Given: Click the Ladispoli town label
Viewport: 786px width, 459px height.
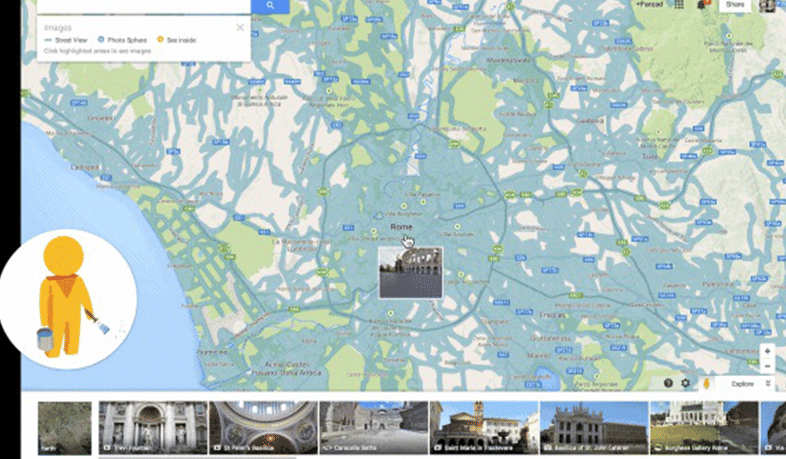Looking at the screenshot, I should pos(85,167).
